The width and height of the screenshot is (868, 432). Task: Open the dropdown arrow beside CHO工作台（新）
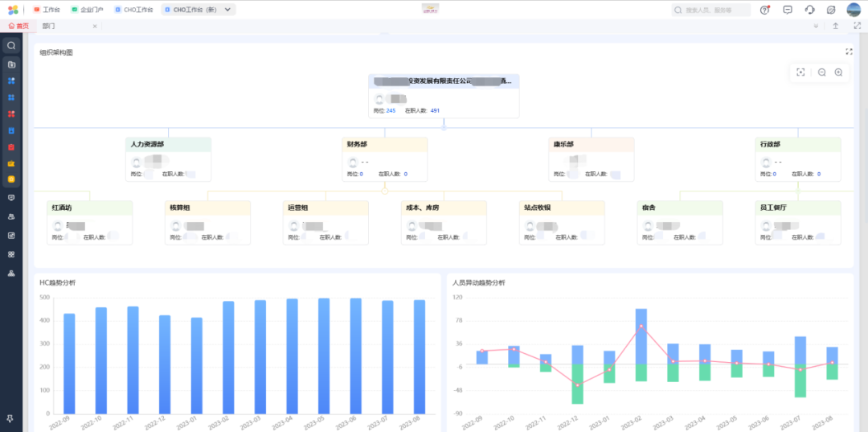[229, 10]
